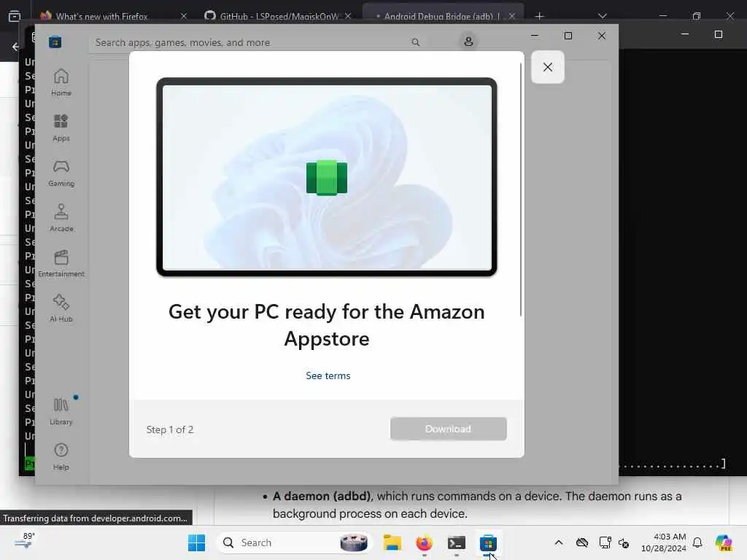Click the dialog's vertical scrollbar

pos(521,190)
